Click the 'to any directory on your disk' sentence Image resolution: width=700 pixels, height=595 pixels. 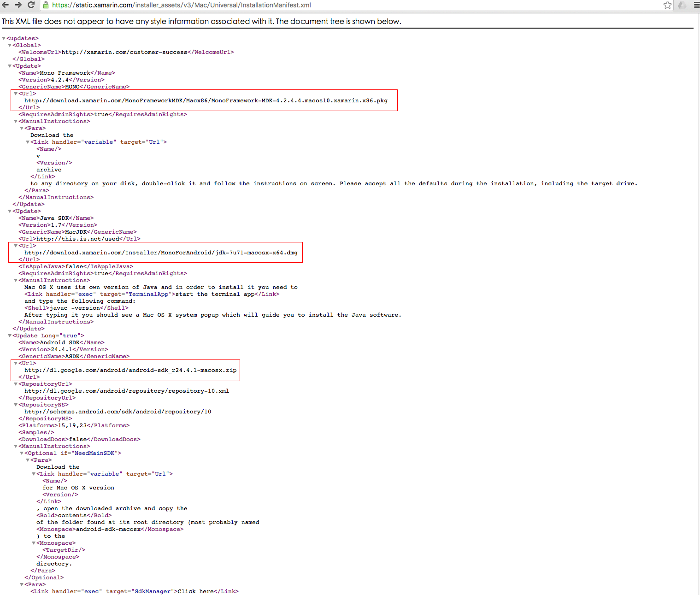[334, 184]
